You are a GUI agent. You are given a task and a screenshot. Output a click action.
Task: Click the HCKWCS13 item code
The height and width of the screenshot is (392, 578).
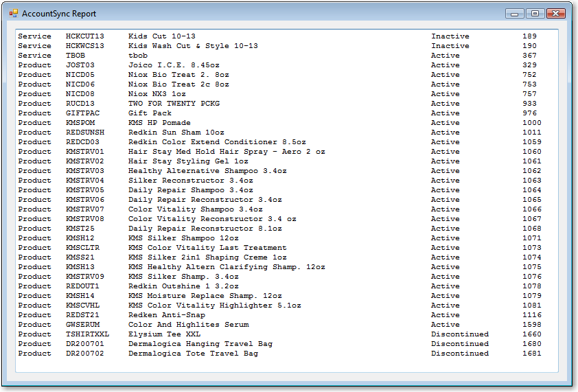point(85,46)
